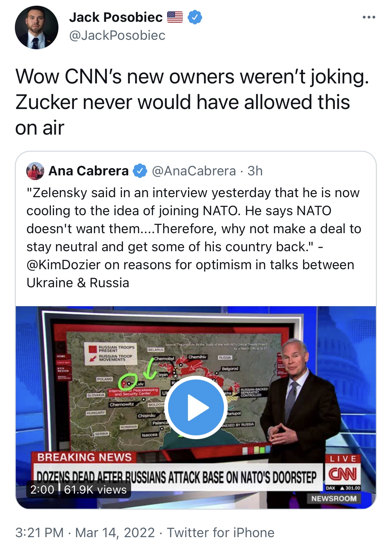The height and width of the screenshot is (546, 392).
Task: Open the Ana Cabrera display name
Action: pos(88,171)
